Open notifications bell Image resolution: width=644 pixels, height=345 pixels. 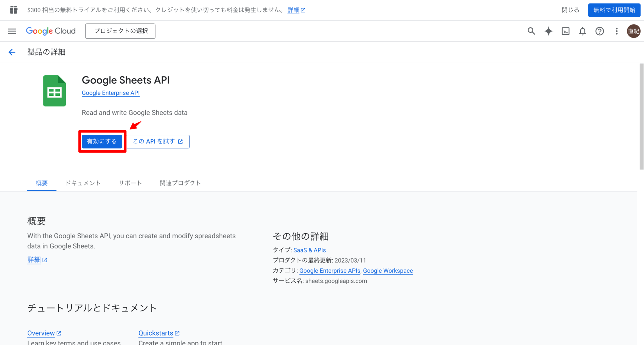click(582, 31)
